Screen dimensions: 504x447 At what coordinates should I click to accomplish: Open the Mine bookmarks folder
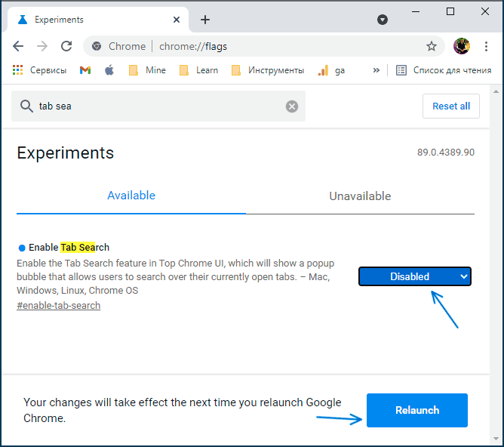click(x=147, y=70)
